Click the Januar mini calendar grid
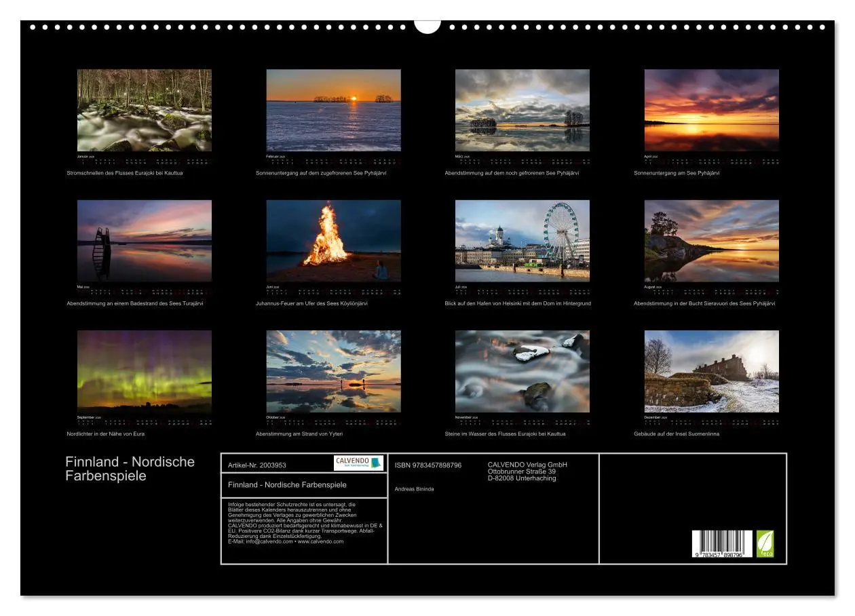Image resolution: width=855 pixels, height=616 pixels. 145,161
